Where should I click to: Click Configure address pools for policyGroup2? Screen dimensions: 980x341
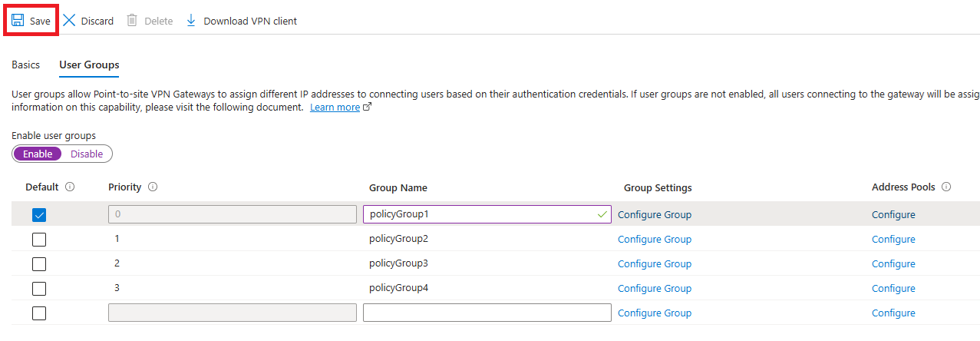pos(893,239)
